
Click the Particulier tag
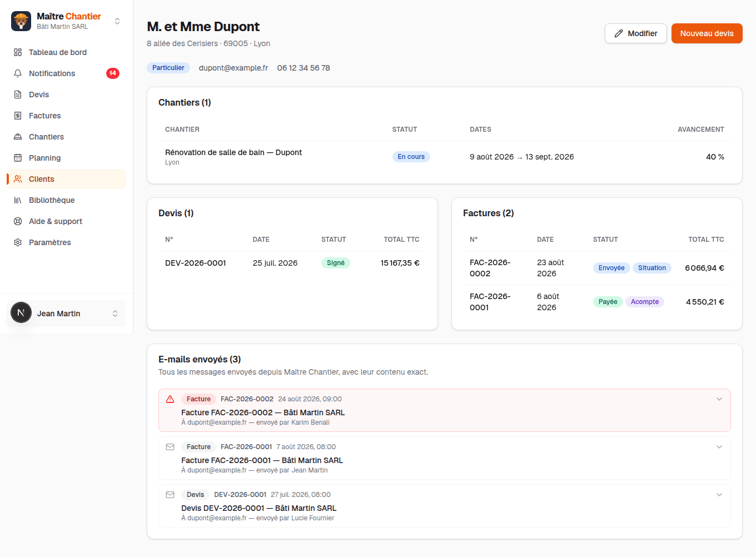(x=168, y=68)
